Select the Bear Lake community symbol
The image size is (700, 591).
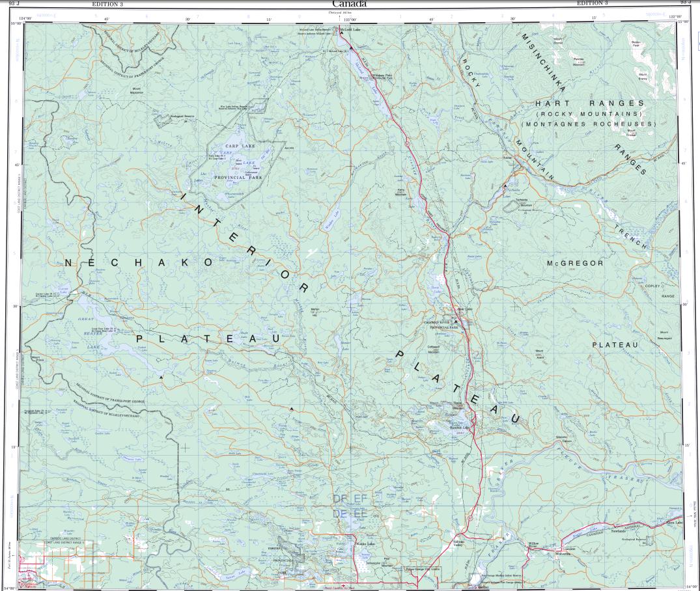458,309
